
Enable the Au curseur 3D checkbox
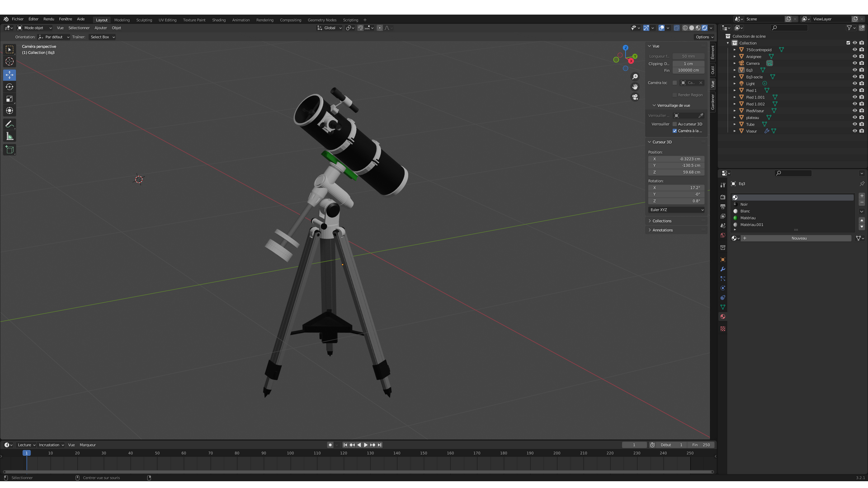(675, 124)
